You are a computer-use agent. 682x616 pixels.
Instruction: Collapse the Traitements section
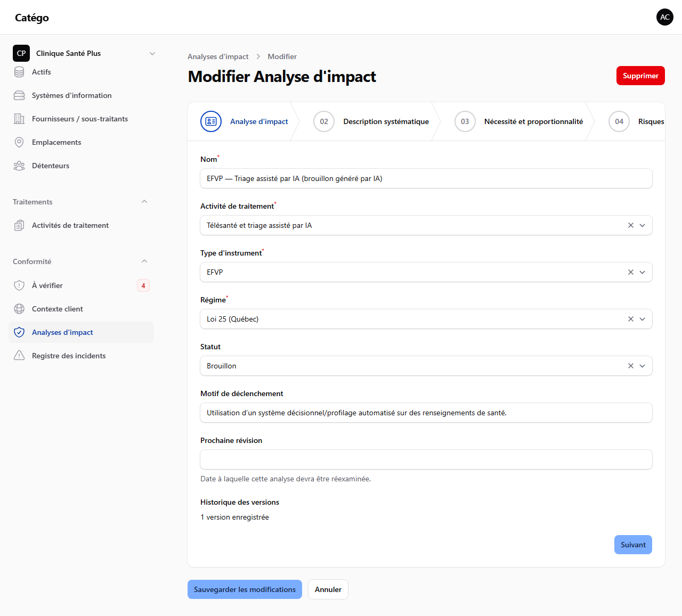(144, 202)
